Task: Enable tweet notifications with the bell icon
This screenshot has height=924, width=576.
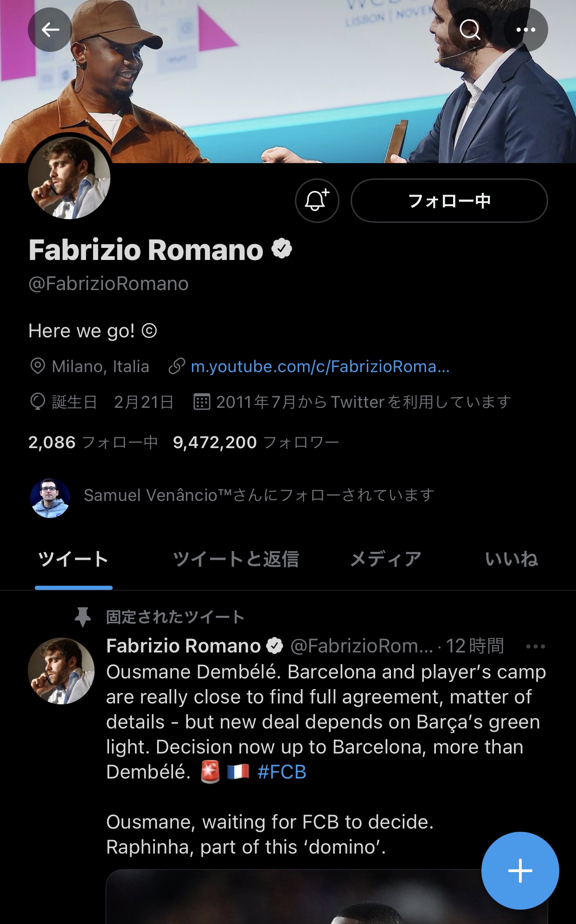Action: tap(317, 201)
